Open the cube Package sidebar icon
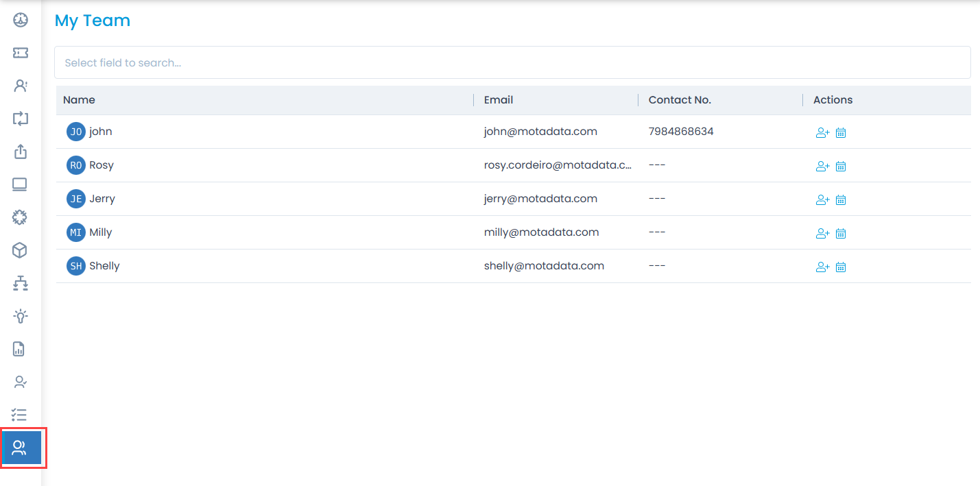This screenshot has width=980, height=486. tap(20, 250)
